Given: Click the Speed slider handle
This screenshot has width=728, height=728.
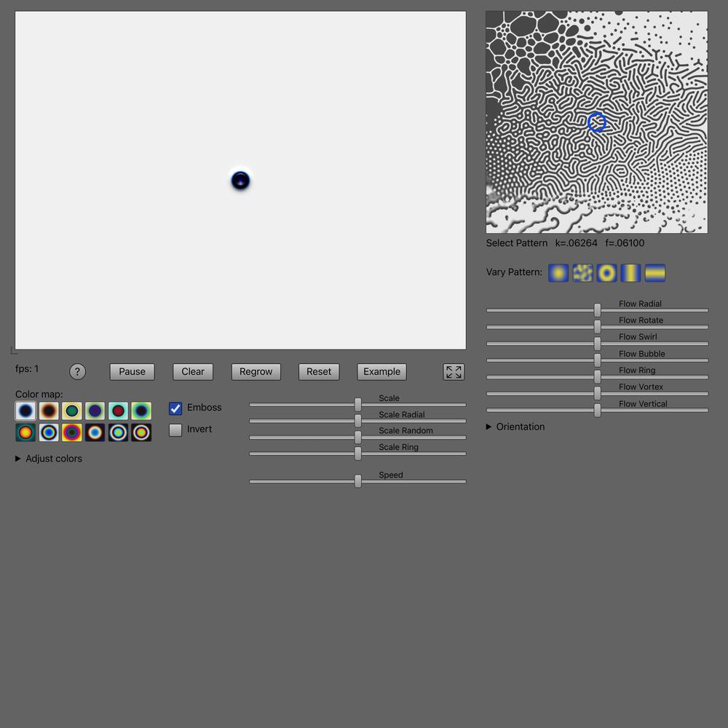Looking at the screenshot, I should pos(358,481).
